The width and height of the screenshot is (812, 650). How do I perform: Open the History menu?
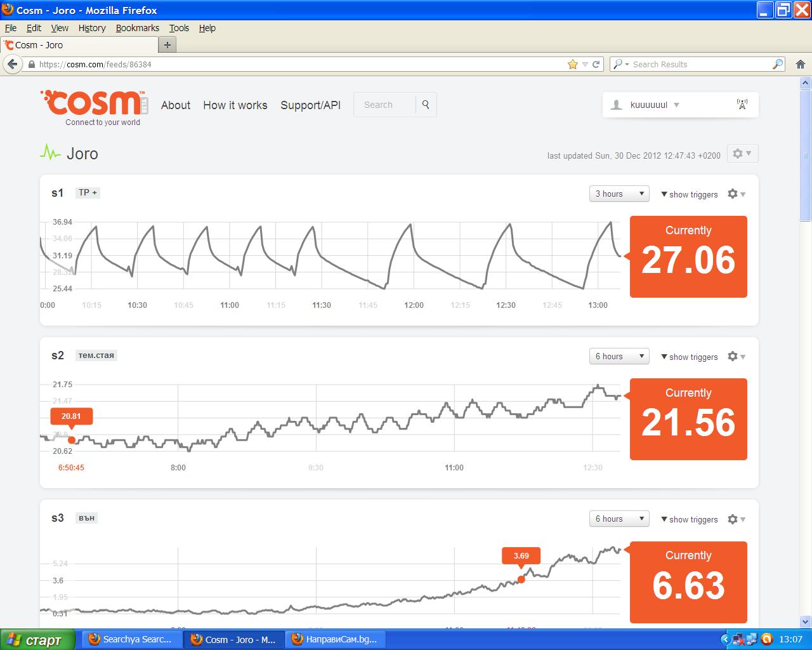coord(92,28)
